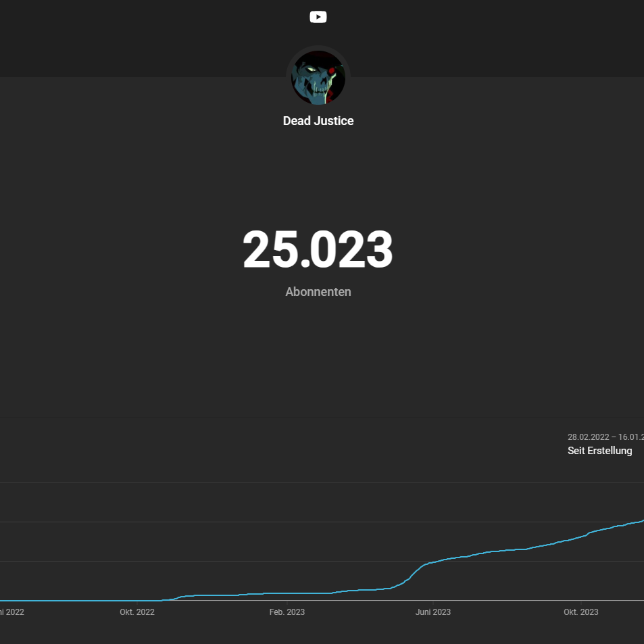The height and width of the screenshot is (644, 644).
Task: Click the YouTube logo icon at top
Action: tap(318, 17)
